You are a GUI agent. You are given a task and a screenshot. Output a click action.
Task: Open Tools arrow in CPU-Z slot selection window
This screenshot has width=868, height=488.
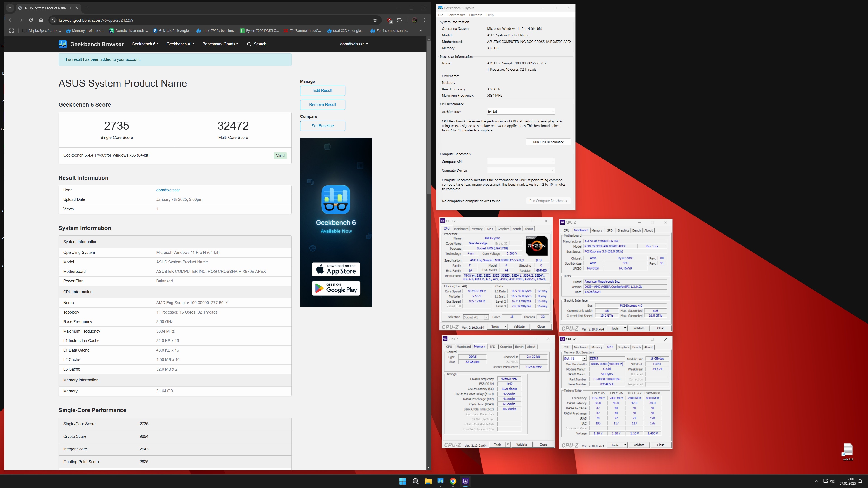(x=625, y=445)
